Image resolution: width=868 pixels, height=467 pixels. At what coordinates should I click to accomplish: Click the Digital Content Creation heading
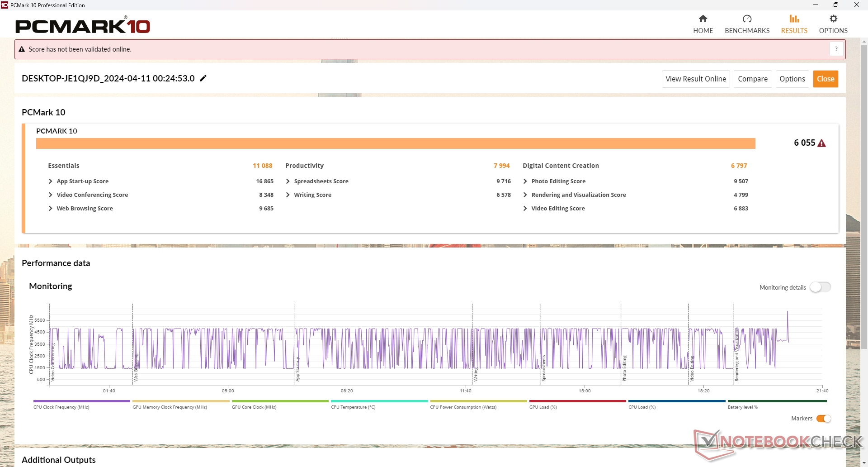click(561, 166)
